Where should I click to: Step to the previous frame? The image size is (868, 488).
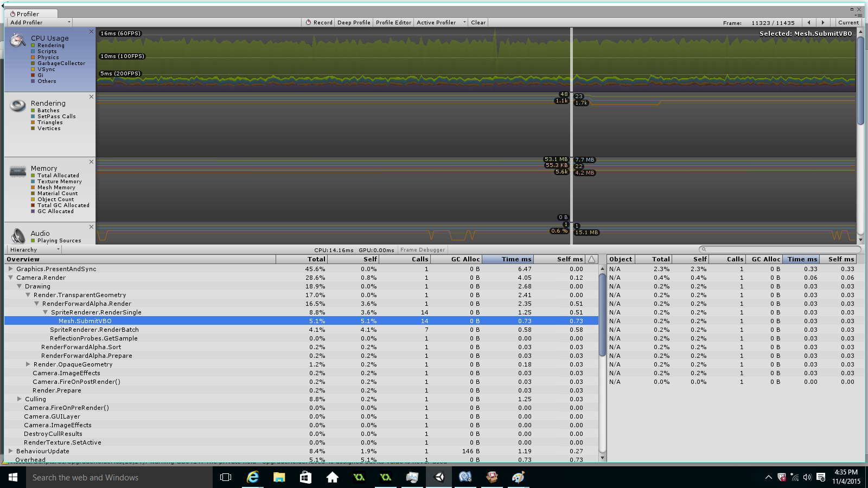click(x=809, y=23)
